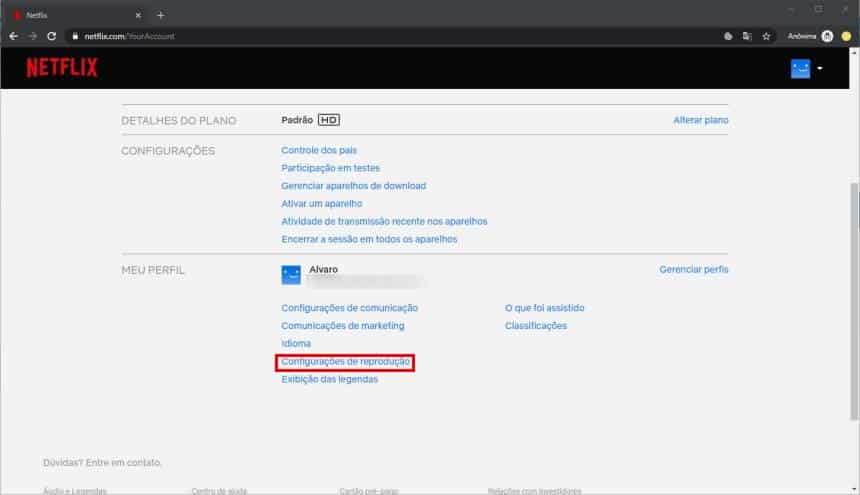Click the Padrão plan name
Image resolution: width=860 pixels, height=495 pixels.
coord(297,120)
